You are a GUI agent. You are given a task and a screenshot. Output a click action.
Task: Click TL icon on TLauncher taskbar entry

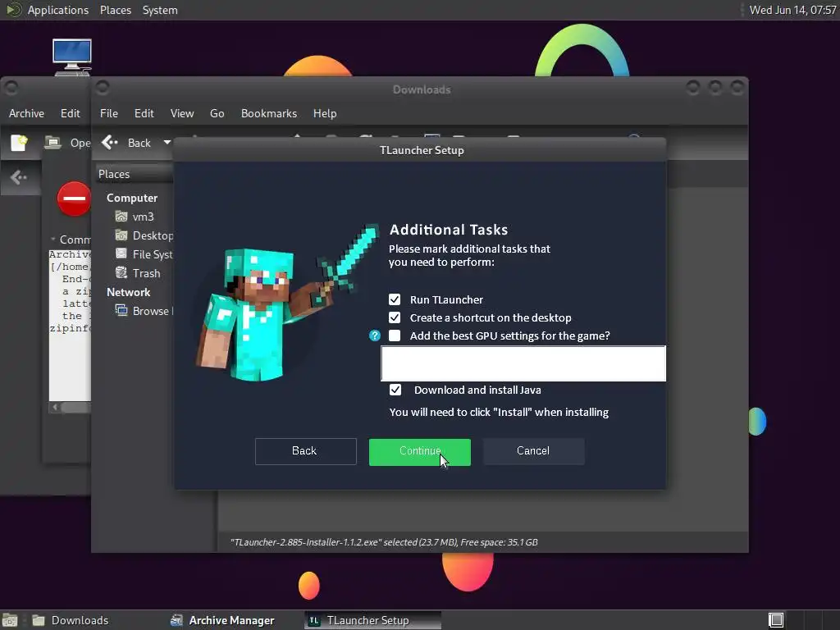314,620
